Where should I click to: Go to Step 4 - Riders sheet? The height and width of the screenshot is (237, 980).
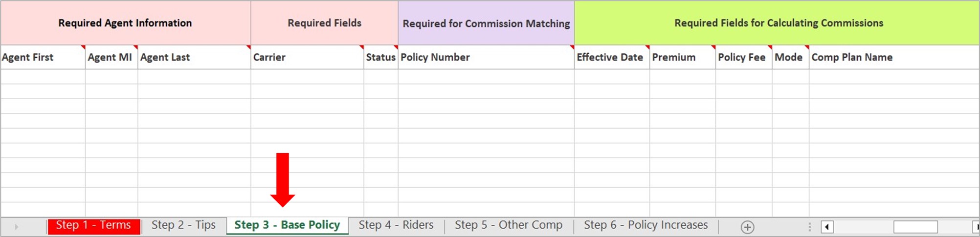[396, 225]
